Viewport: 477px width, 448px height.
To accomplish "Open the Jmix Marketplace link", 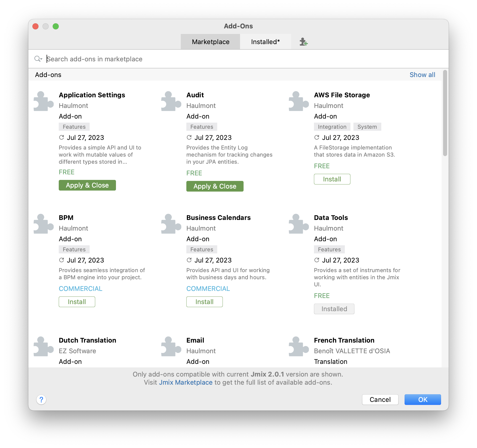I will point(186,382).
